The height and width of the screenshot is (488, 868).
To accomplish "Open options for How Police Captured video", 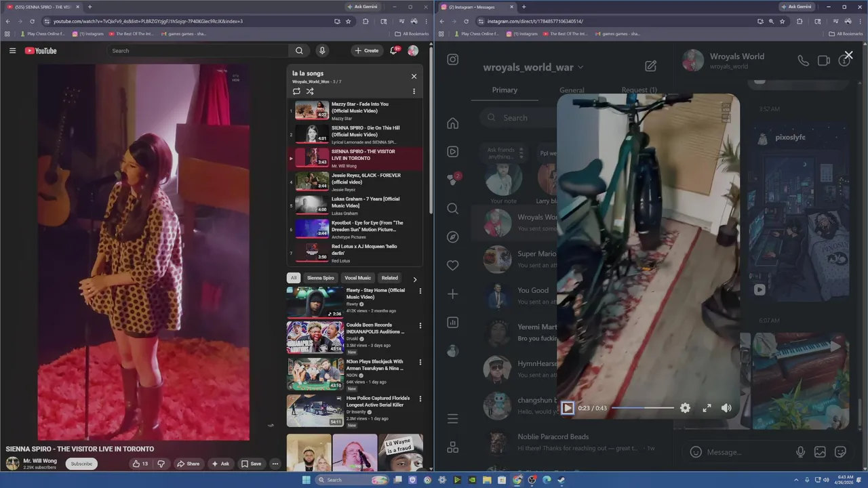I will tap(420, 400).
